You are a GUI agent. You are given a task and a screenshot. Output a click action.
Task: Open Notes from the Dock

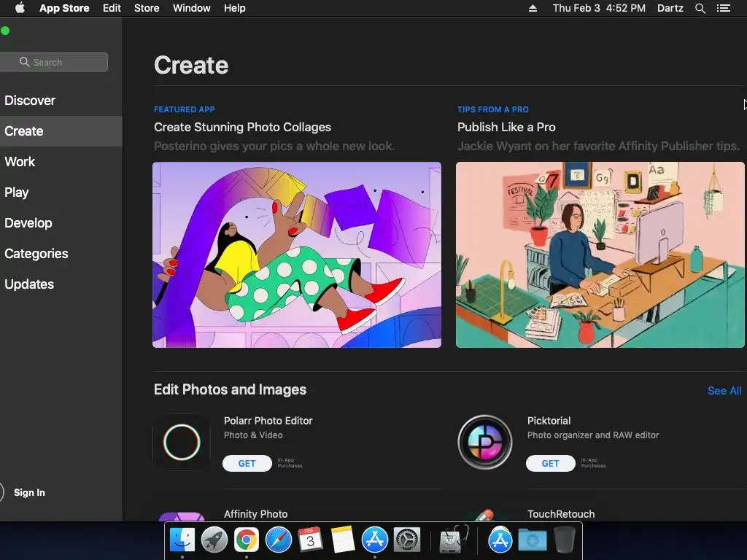pyautogui.click(x=343, y=540)
